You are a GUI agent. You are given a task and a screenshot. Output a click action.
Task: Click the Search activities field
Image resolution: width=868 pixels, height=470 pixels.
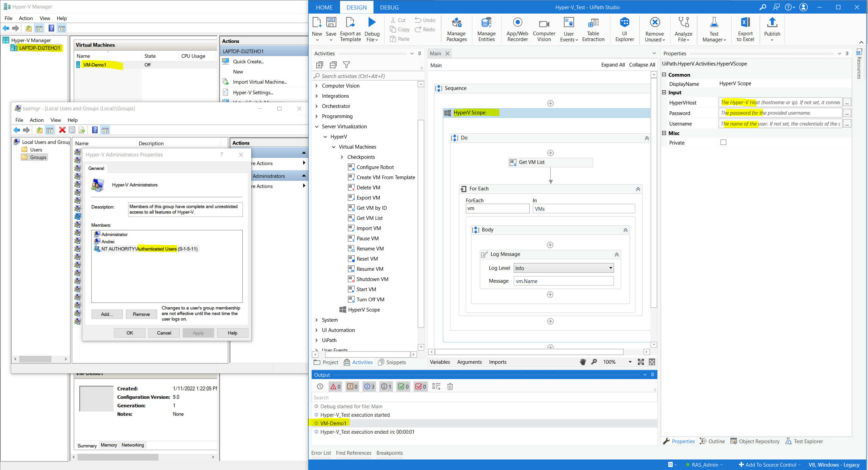(368, 76)
